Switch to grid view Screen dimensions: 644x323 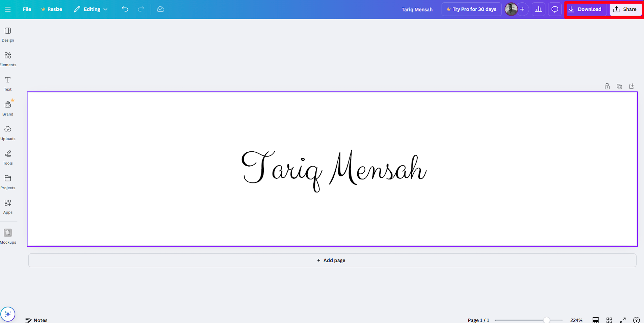click(609, 320)
